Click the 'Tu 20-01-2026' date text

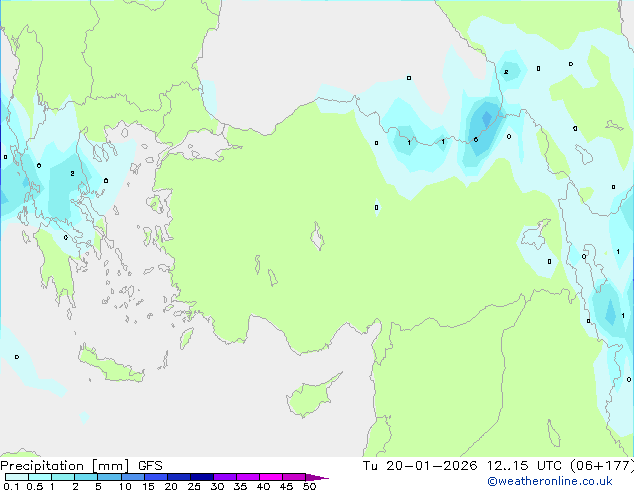(x=420, y=466)
